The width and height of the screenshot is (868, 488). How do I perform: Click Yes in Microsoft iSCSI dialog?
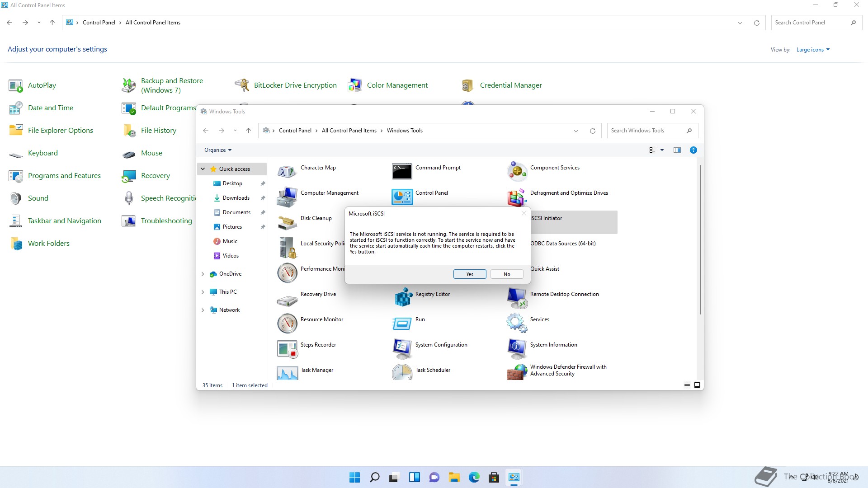[470, 274]
